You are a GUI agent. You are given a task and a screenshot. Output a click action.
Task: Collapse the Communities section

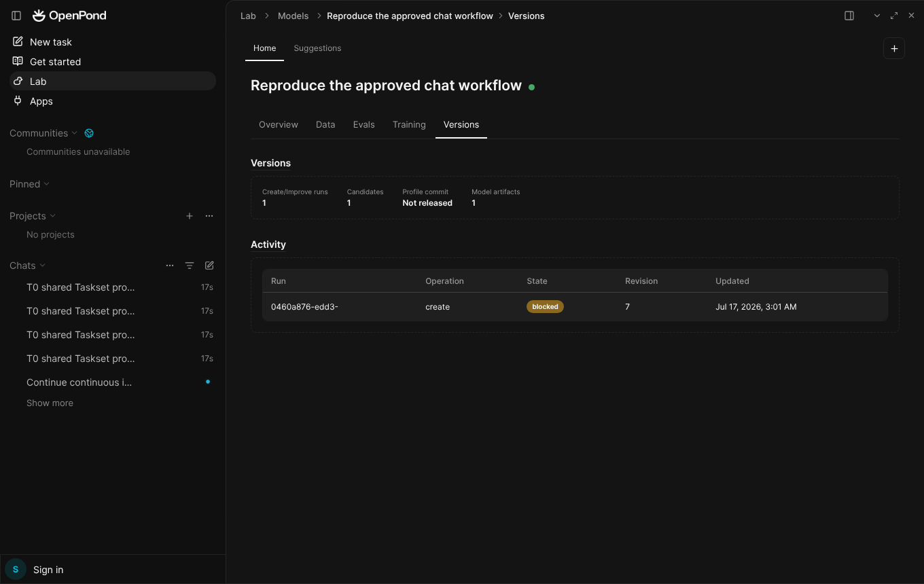click(43, 133)
